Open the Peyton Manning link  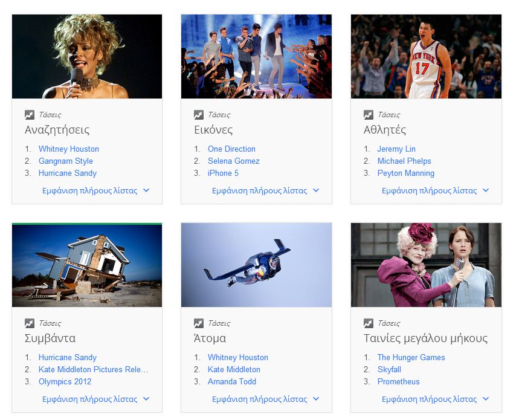[x=406, y=173]
